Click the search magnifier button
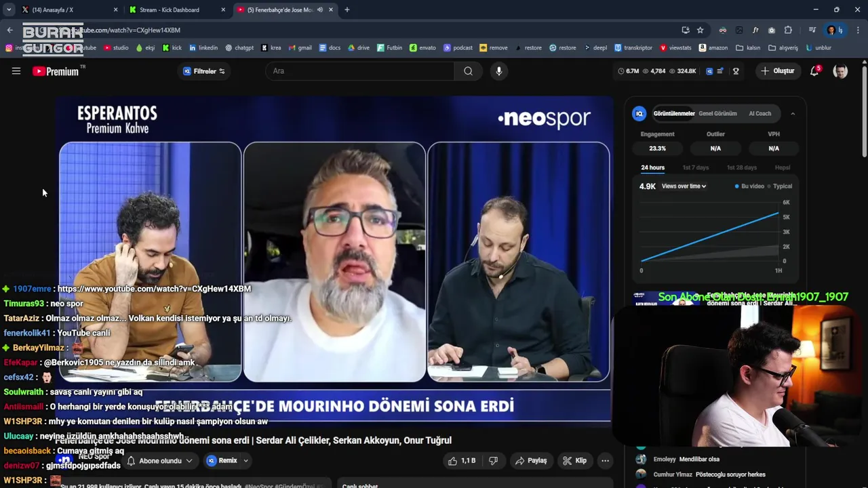Image resolution: width=868 pixels, height=488 pixels. coord(468,71)
